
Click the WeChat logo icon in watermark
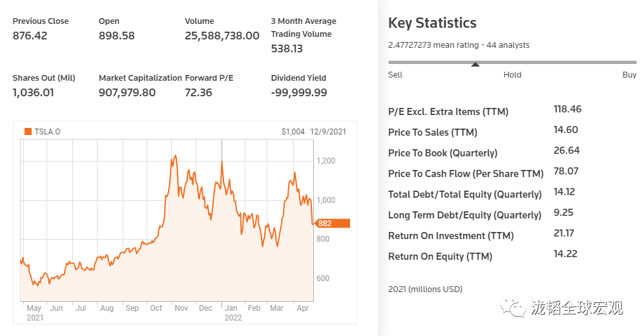(x=513, y=308)
